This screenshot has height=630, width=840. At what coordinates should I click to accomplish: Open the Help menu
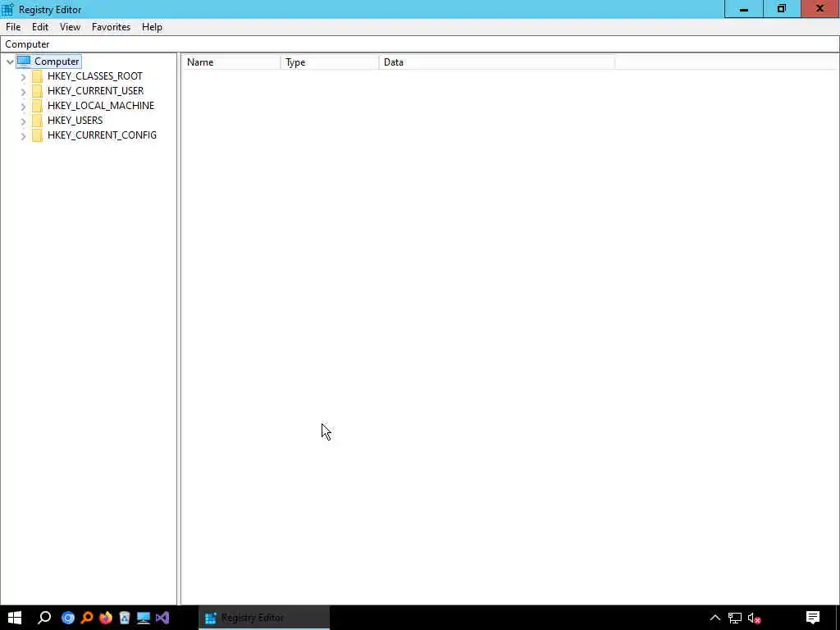[152, 27]
